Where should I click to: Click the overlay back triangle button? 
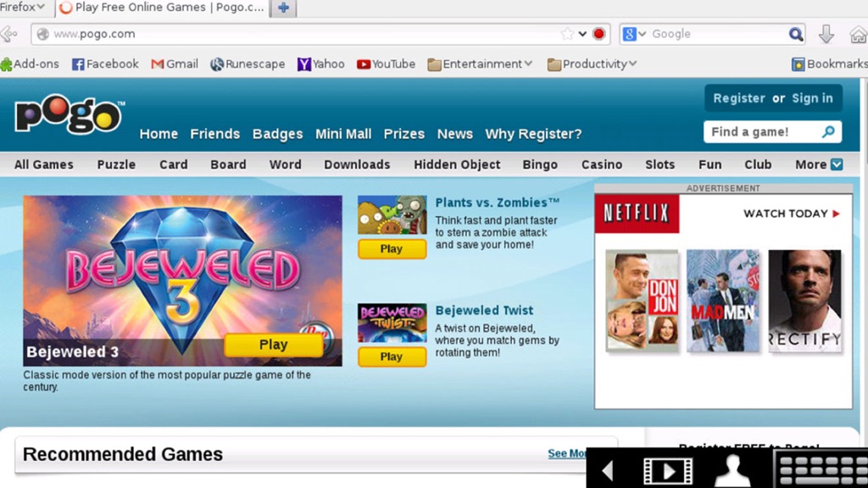pos(609,471)
